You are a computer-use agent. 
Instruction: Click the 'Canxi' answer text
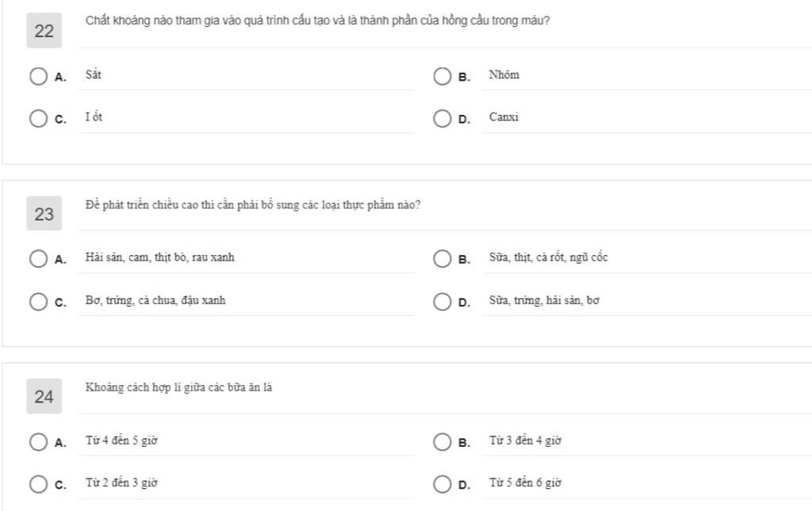[504, 117]
